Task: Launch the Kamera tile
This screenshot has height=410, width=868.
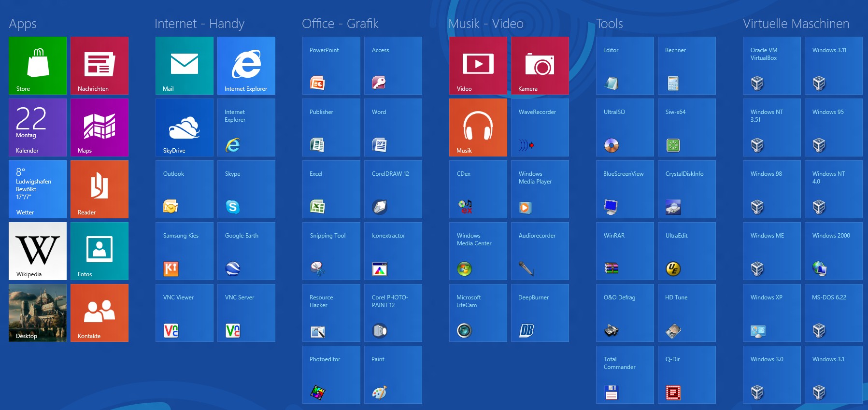Action: 540,66
